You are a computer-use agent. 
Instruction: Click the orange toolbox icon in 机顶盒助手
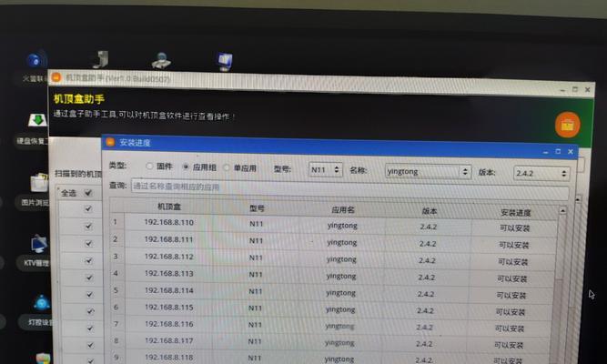(x=568, y=125)
